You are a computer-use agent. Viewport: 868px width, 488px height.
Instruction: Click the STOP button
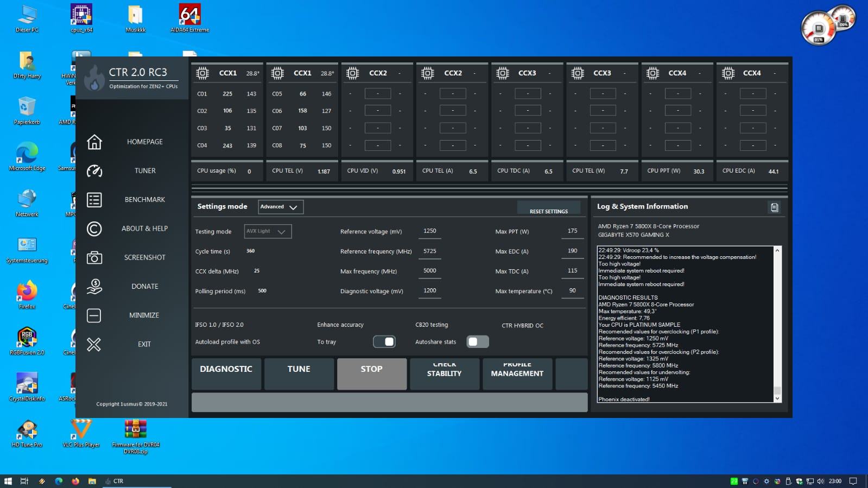pos(372,373)
